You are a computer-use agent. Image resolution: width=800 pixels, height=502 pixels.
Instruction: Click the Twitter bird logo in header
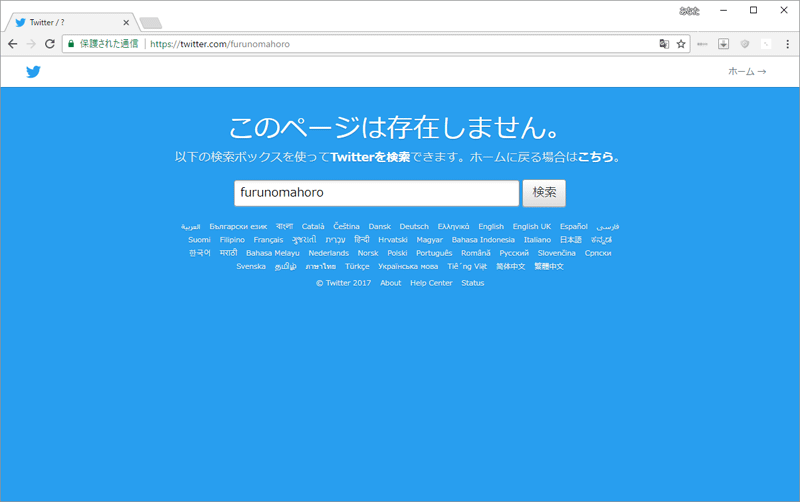pos(33,71)
